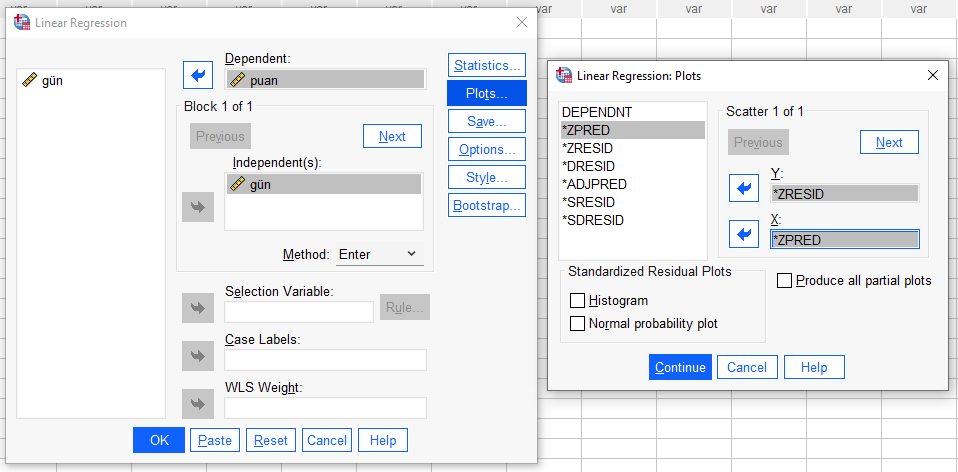This screenshot has height=472, width=958.
Task: Click the arrow button beside the Dependent field
Action: 198,75
